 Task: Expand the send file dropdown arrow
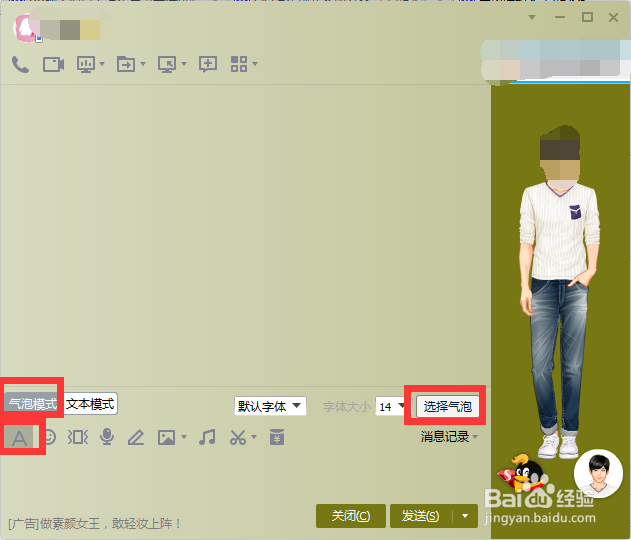[143, 64]
